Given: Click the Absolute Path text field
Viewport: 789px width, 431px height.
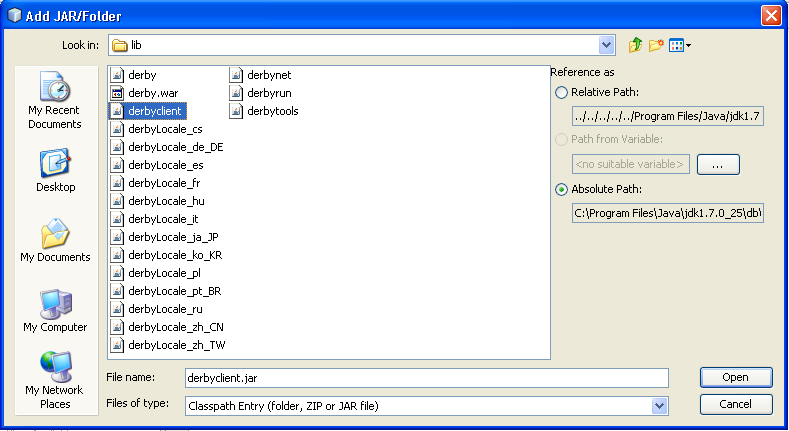Looking at the screenshot, I should [x=668, y=213].
